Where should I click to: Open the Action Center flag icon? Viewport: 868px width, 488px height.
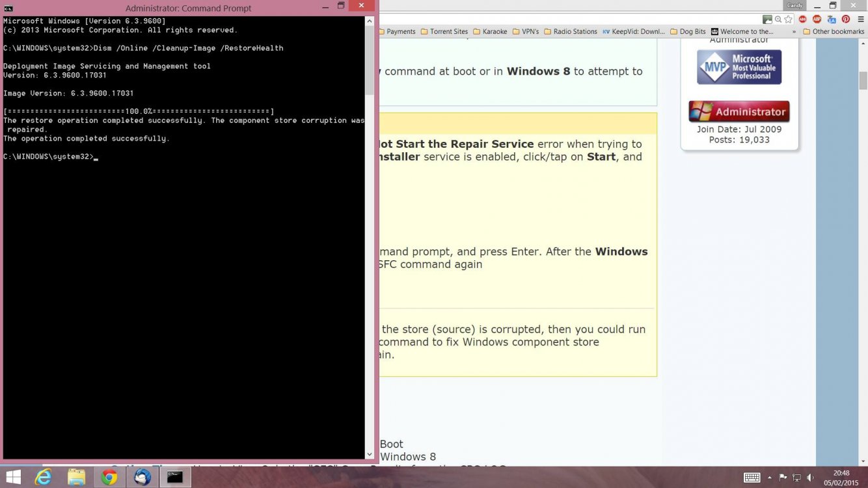tap(783, 478)
